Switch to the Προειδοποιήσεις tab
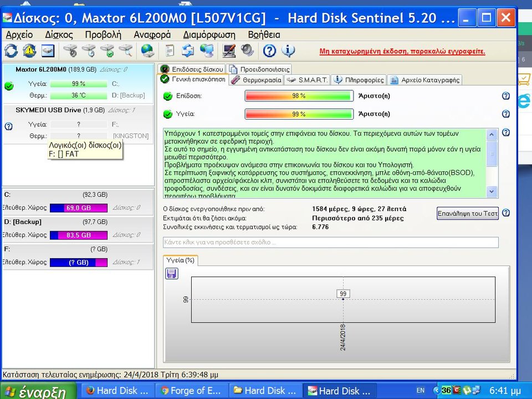The height and width of the screenshot is (399, 532). 260,69
